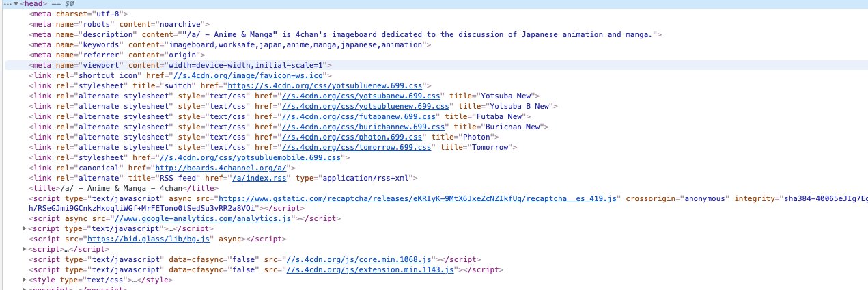Expand the script type text/javascript collapsed node
The width and height of the screenshot is (868, 290).
(25, 228)
